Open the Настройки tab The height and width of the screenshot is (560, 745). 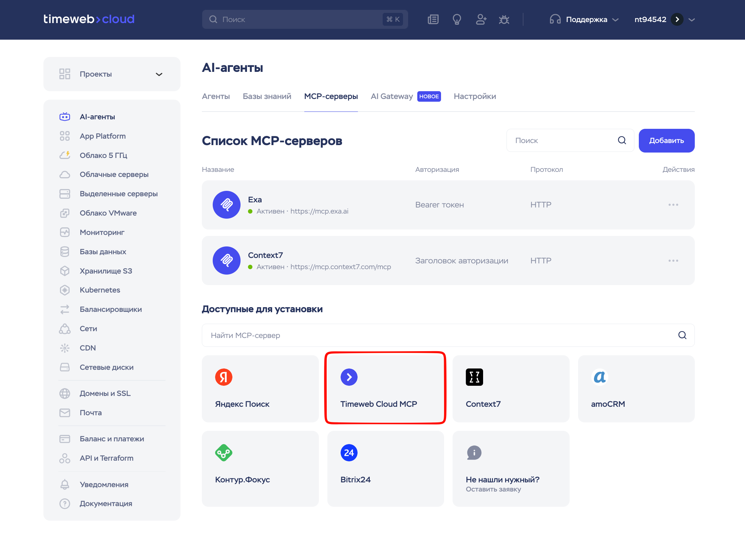point(475,96)
